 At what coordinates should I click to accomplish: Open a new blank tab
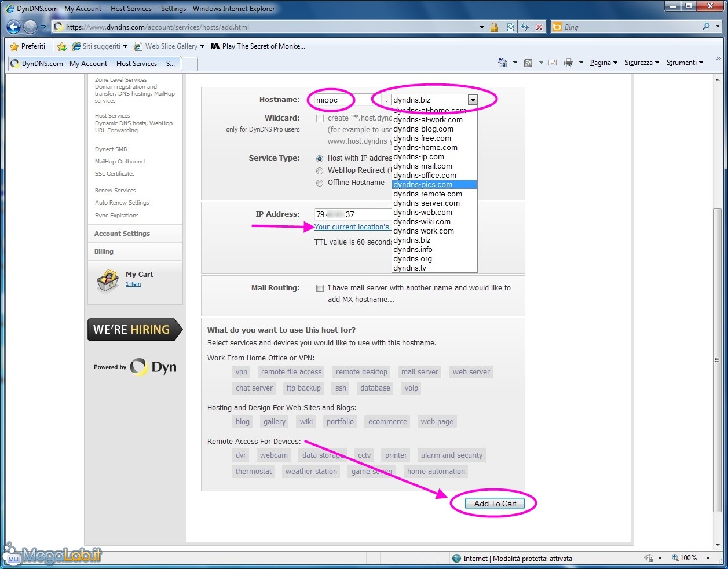click(x=189, y=64)
